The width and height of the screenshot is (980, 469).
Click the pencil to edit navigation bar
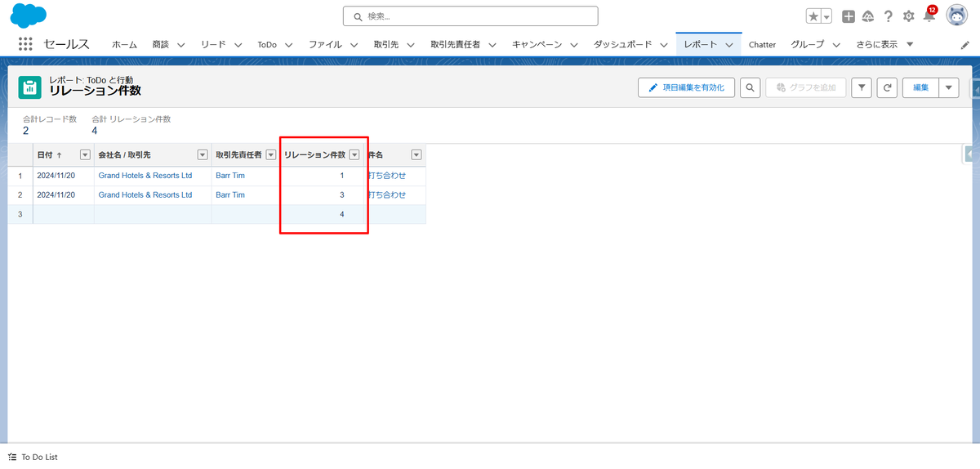click(x=965, y=45)
